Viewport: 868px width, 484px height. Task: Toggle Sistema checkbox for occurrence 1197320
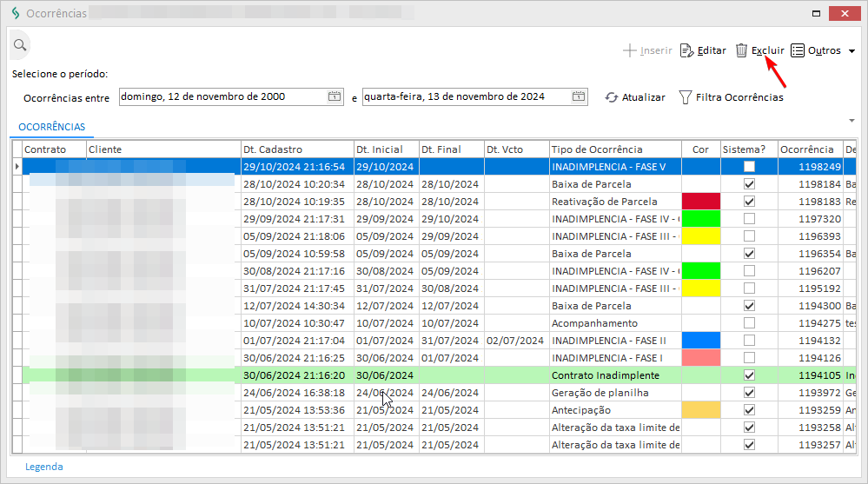pos(749,219)
